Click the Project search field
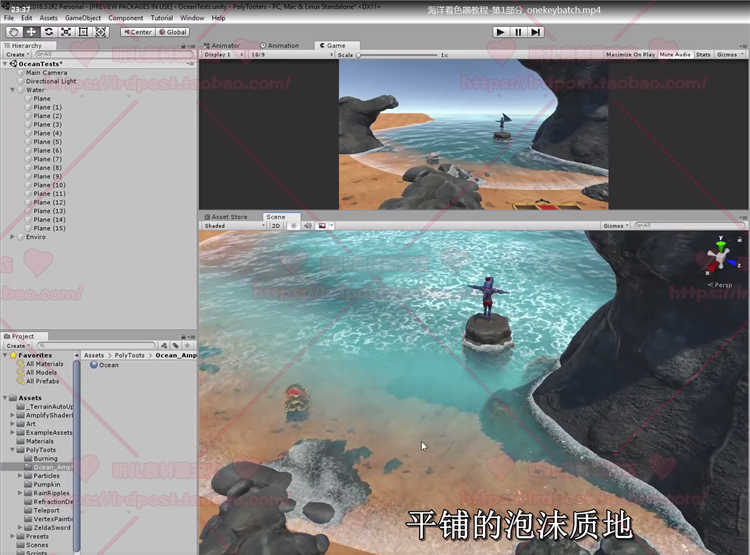This screenshot has width=750, height=555. 97,345
